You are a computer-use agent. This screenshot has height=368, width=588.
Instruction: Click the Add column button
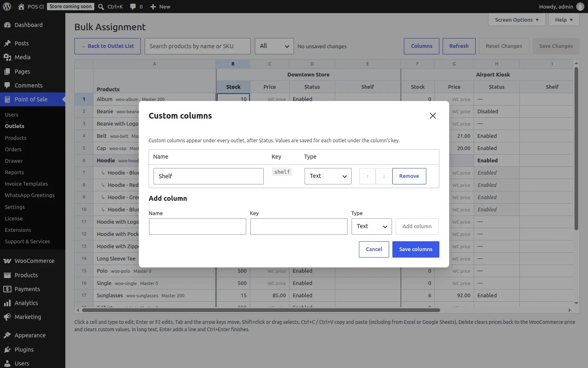417,227
